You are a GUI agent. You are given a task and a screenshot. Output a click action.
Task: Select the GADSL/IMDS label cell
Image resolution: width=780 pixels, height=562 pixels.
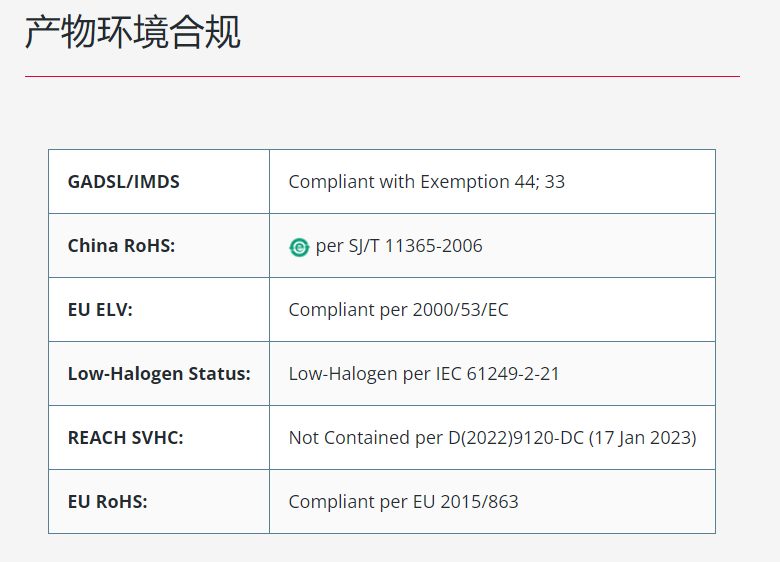[159, 182]
